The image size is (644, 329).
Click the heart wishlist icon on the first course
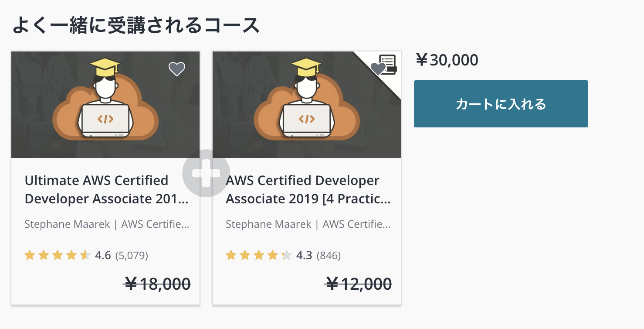point(176,69)
